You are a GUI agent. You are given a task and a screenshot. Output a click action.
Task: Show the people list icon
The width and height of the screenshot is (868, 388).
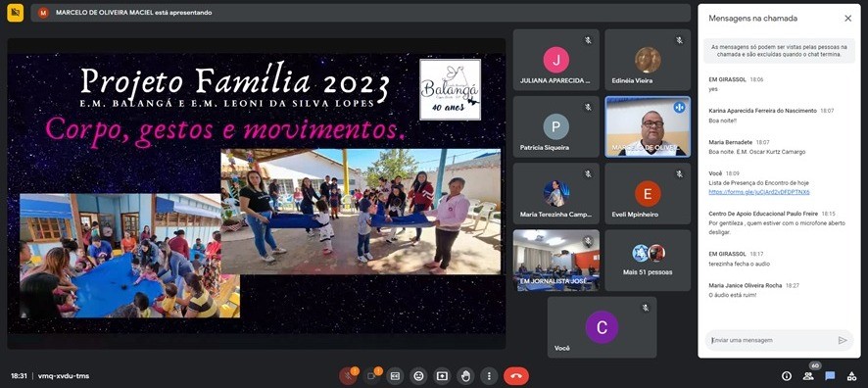808,376
